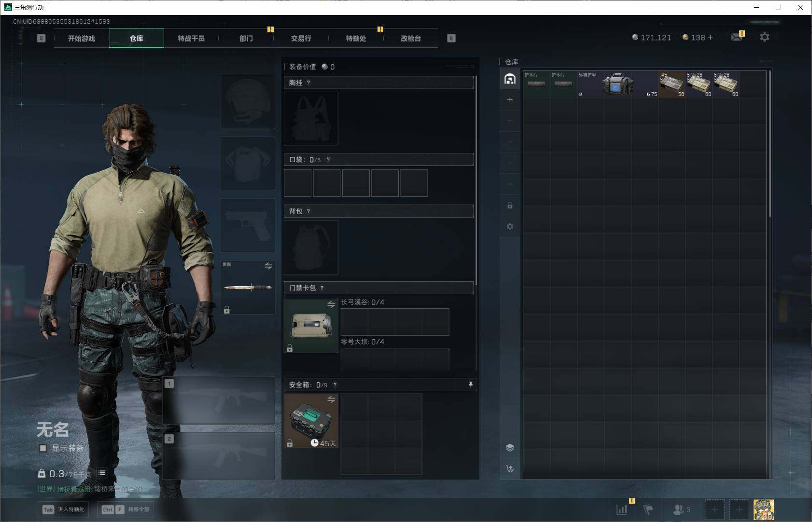The width and height of the screenshot is (812, 522).
Task: Click the stack/organize items icon in warehouse sidebar
Action: pyautogui.click(x=510, y=447)
